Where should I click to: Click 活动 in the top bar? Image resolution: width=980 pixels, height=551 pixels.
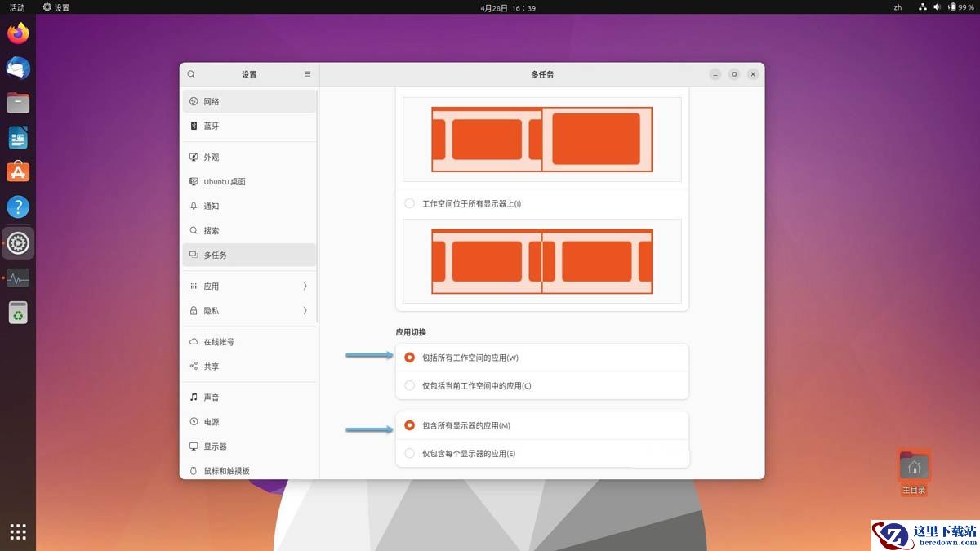coord(17,7)
